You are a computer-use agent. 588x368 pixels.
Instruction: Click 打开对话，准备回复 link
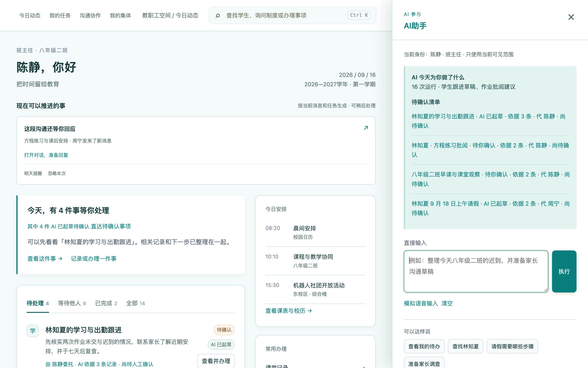(46, 155)
